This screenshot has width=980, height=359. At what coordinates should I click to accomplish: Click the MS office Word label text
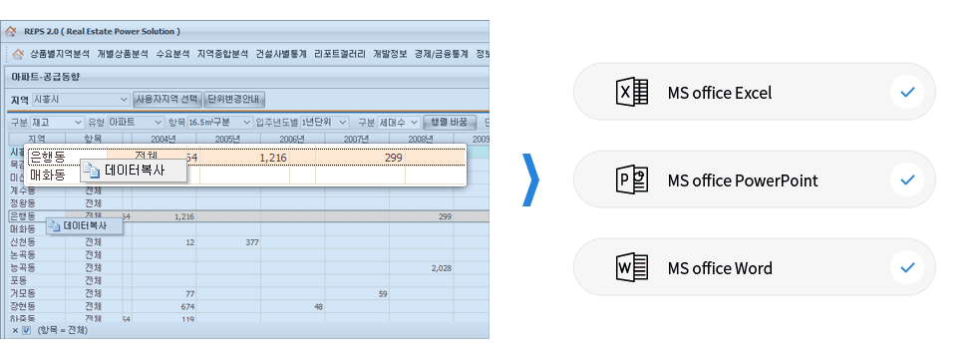point(720,267)
